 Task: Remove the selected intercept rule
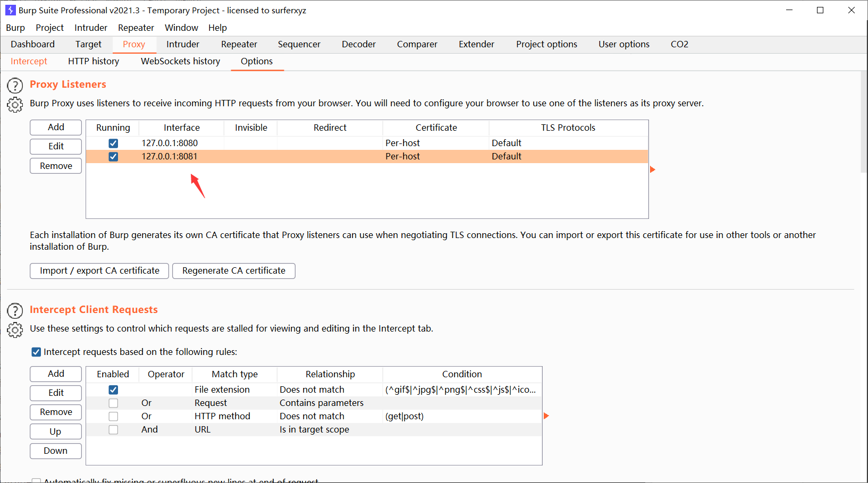click(56, 412)
